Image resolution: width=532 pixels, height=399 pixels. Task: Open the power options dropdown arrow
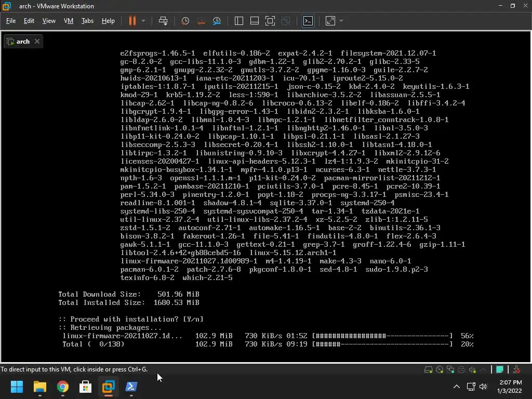pos(143,21)
